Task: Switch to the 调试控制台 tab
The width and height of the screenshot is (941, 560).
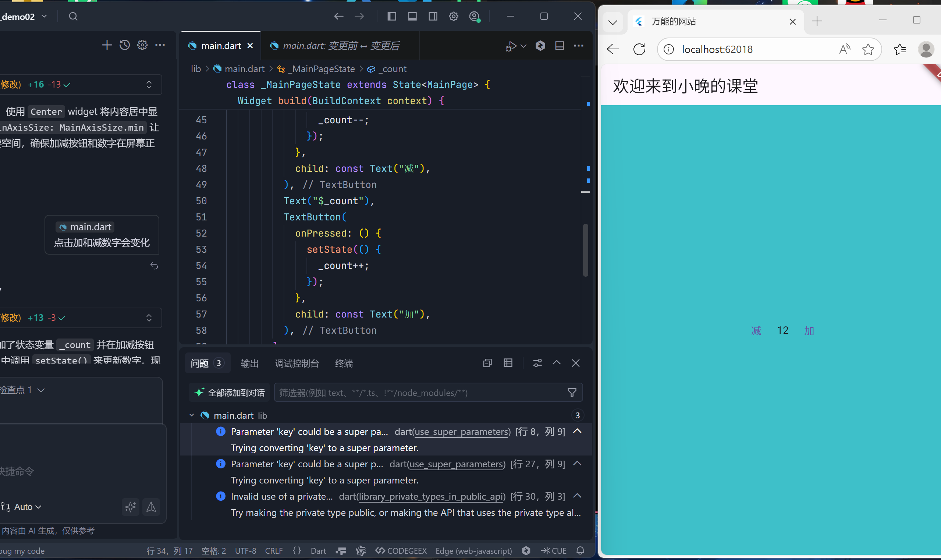Action: click(x=296, y=364)
